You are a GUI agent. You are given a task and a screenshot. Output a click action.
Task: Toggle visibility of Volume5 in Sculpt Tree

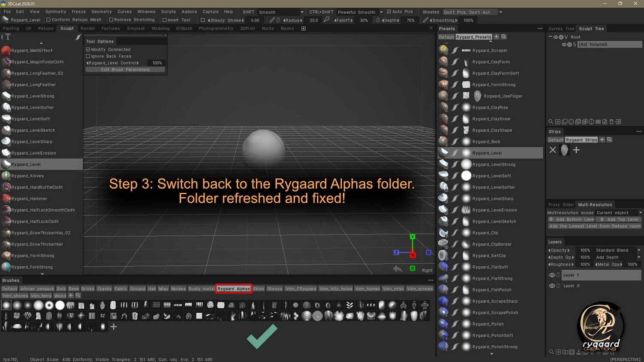tap(564, 45)
